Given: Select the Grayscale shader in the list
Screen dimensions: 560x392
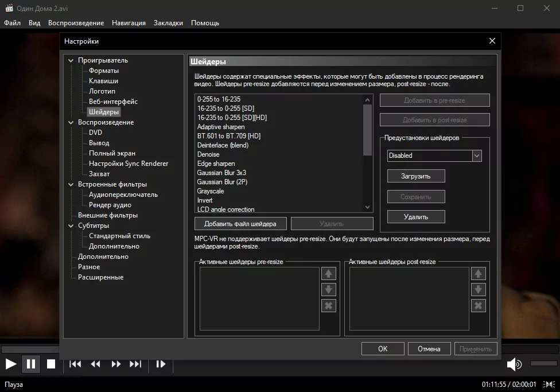Looking at the screenshot, I should coord(211,191).
